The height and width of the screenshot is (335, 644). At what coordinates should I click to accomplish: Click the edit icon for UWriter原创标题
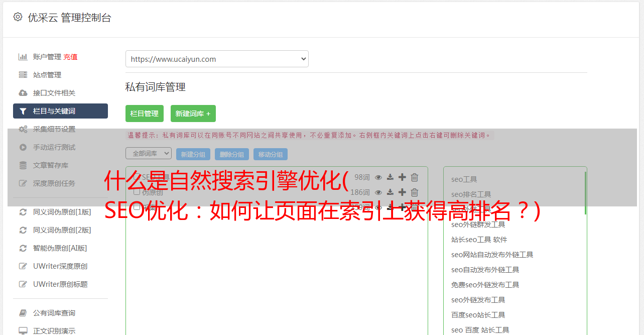(23, 284)
